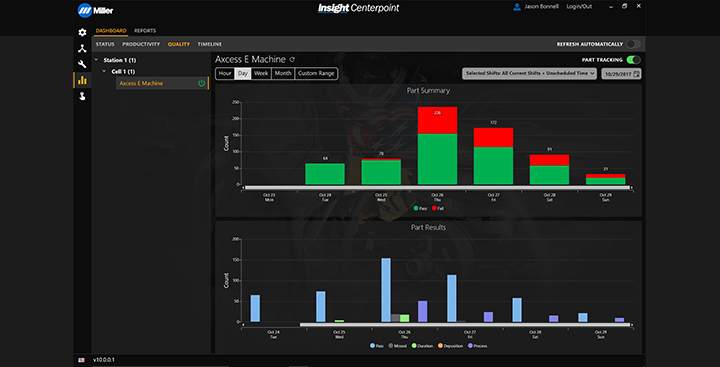Collapse the Cell 1 tree node

point(104,71)
